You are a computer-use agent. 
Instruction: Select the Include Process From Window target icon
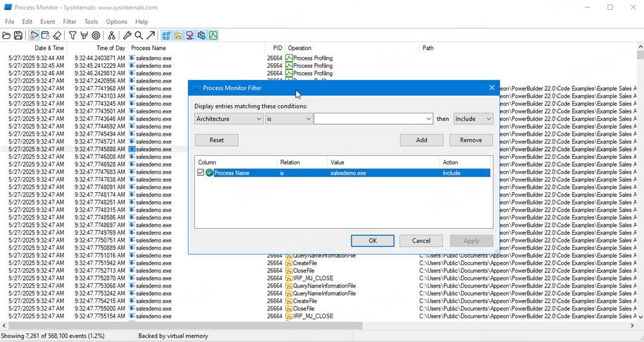[96, 35]
